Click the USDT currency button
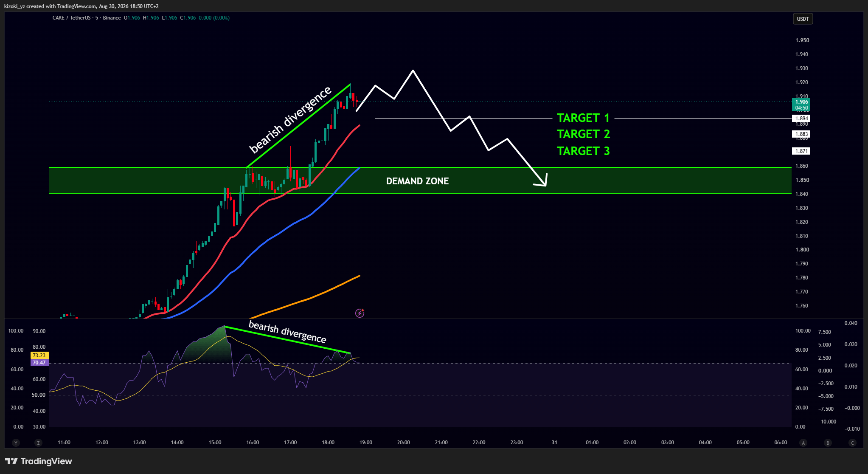Image resolution: width=868 pixels, height=474 pixels. pyautogui.click(x=803, y=19)
